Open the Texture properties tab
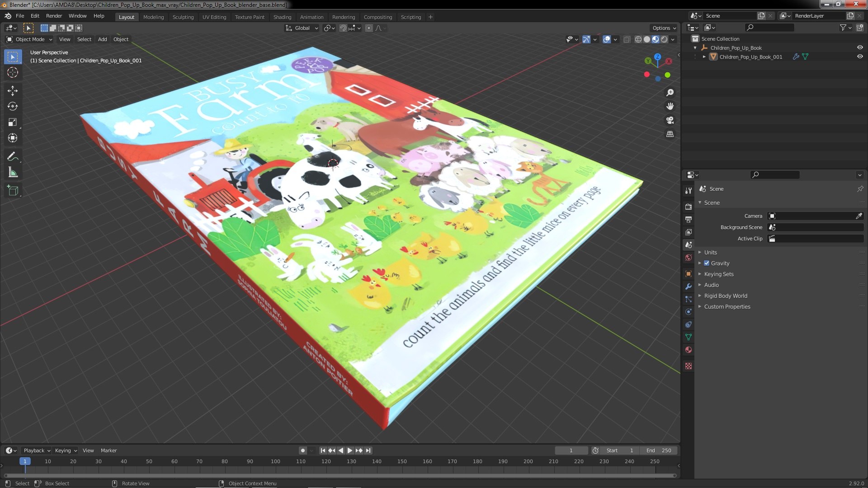The height and width of the screenshot is (488, 868). [689, 366]
